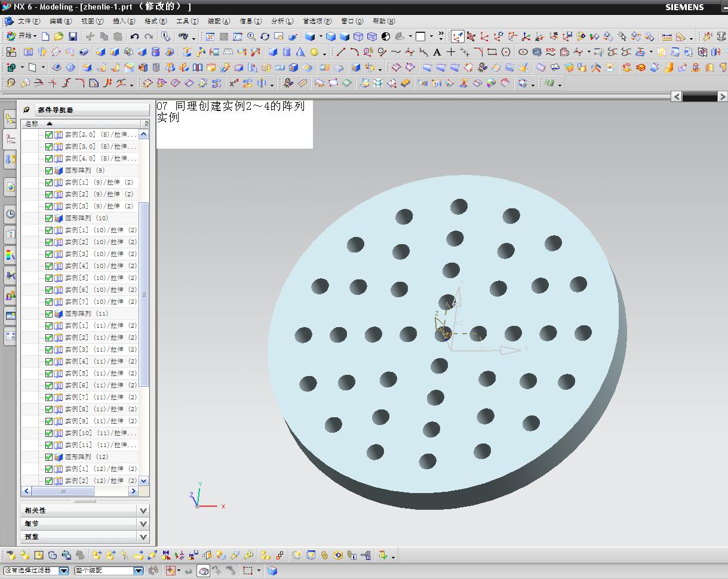Uncheck the 圆形阵列 (10) feature checkbox
Screen dimensions: 728x579
coord(49,218)
